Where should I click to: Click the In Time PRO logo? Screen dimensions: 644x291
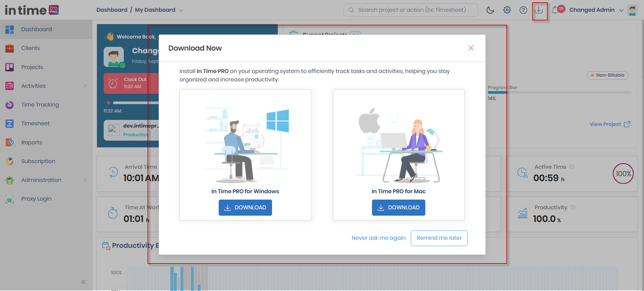point(32,10)
